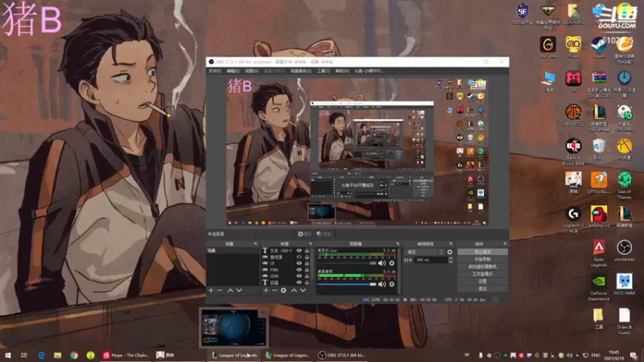This screenshot has width=644, height=362.
Task: Open obs64.exe desktop shortcut
Action: click(625, 251)
